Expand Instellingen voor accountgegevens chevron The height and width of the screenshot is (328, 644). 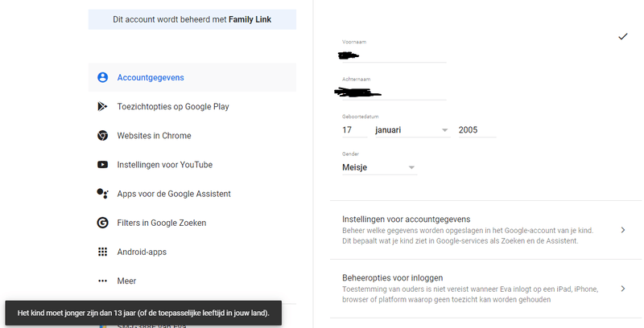622,230
